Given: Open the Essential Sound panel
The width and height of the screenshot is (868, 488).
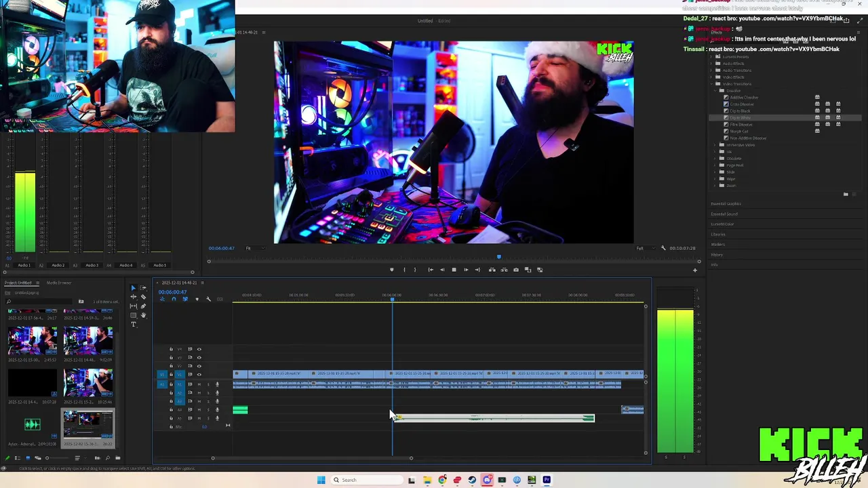Looking at the screenshot, I should [724, 213].
